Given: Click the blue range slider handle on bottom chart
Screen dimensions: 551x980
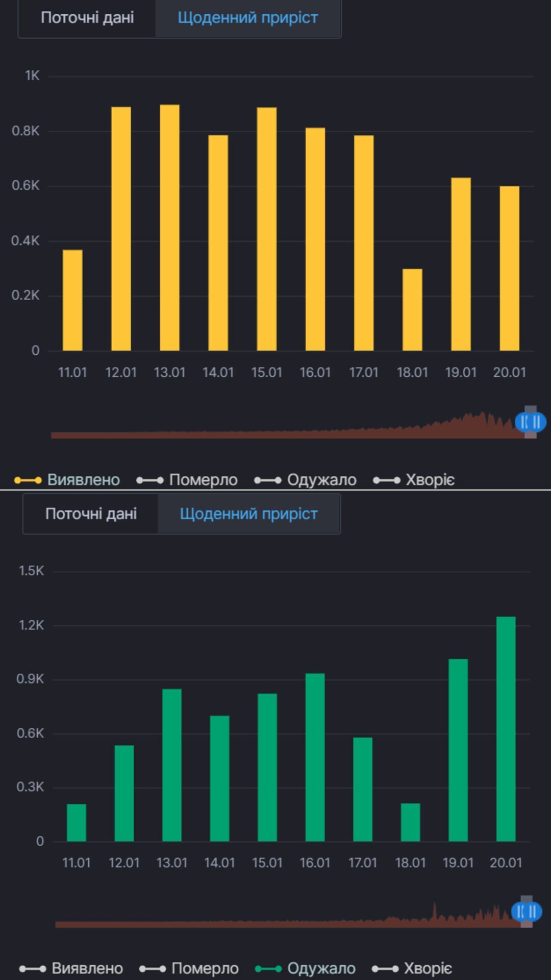Looking at the screenshot, I should [x=527, y=912].
